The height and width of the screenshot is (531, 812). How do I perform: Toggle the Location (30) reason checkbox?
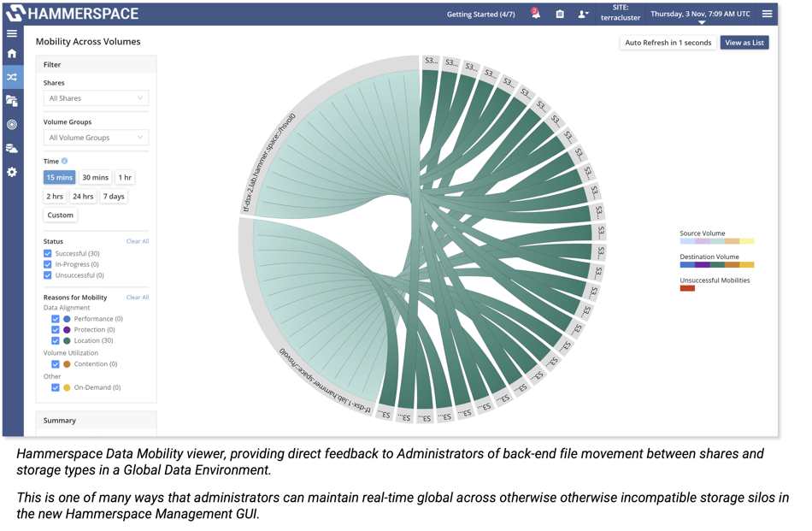(56, 340)
